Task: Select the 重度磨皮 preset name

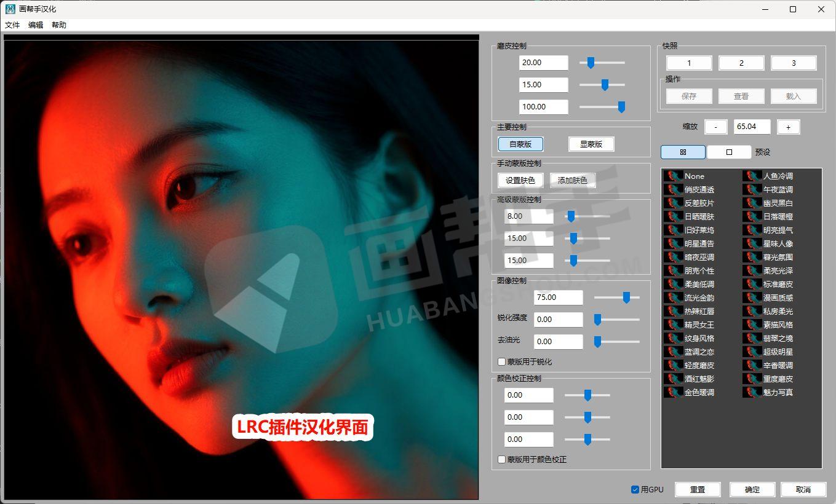Action: pyautogui.click(x=778, y=379)
